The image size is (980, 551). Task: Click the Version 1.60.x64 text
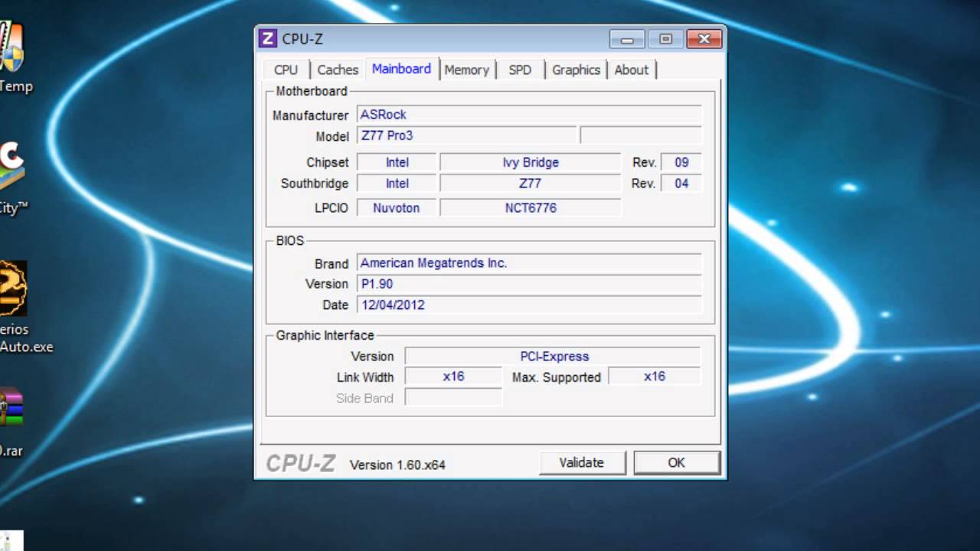(x=397, y=465)
